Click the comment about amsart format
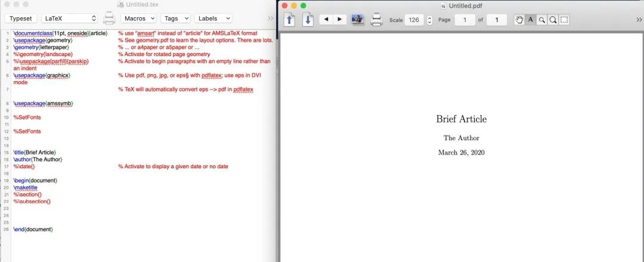Image resolution: width=644 pixels, height=262 pixels. pyautogui.click(x=188, y=33)
